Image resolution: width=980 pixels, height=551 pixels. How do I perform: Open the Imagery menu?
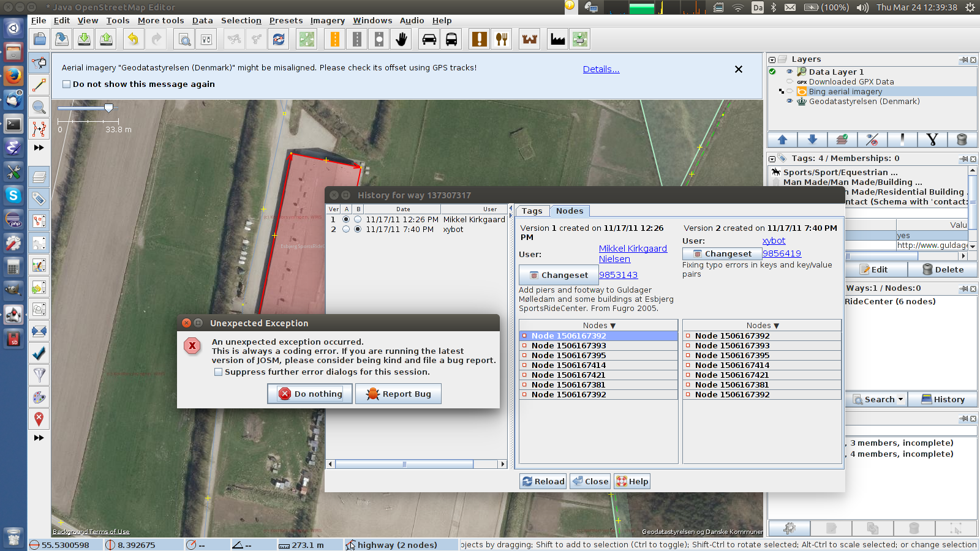pos(327,21)
